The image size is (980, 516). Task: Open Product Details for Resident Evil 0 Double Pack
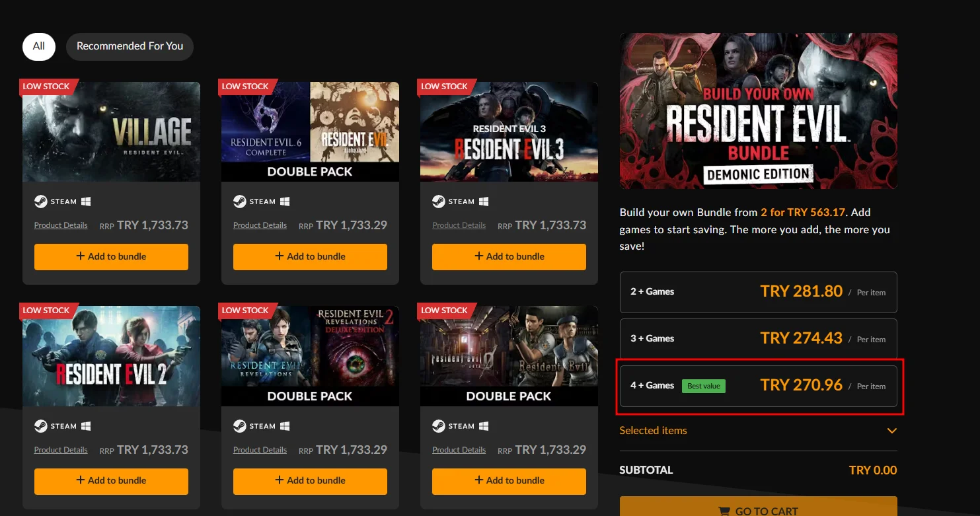(x=459, y=450)
